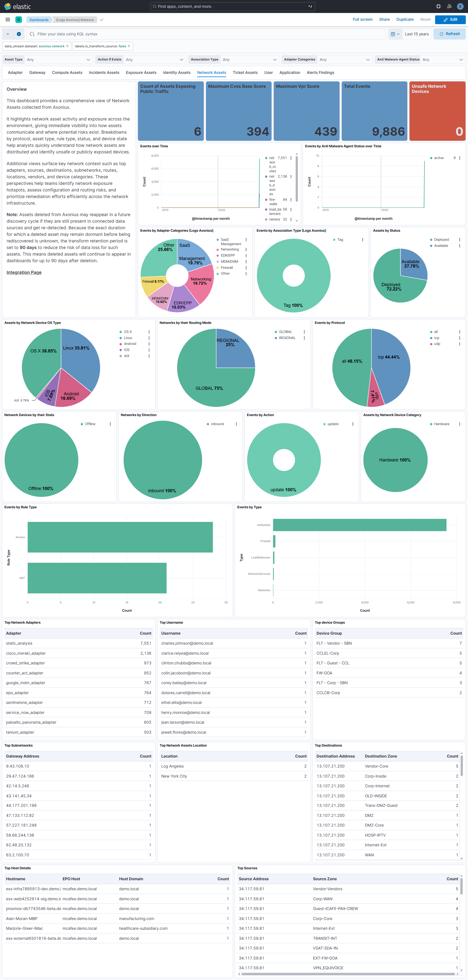468x980 pixels.
Task: Switch to the Ticket Assets tab
Action: [245, 73]
